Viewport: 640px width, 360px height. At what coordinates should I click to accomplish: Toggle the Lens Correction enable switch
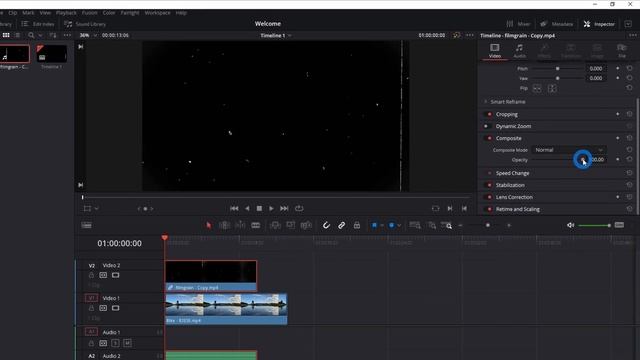coord(489,197)
